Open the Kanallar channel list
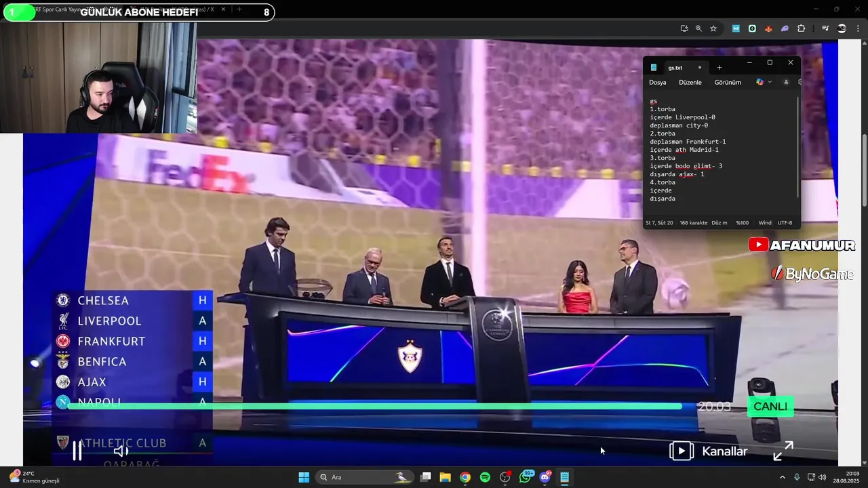Viewport: 868px width, 488px height. click(709, 451)
